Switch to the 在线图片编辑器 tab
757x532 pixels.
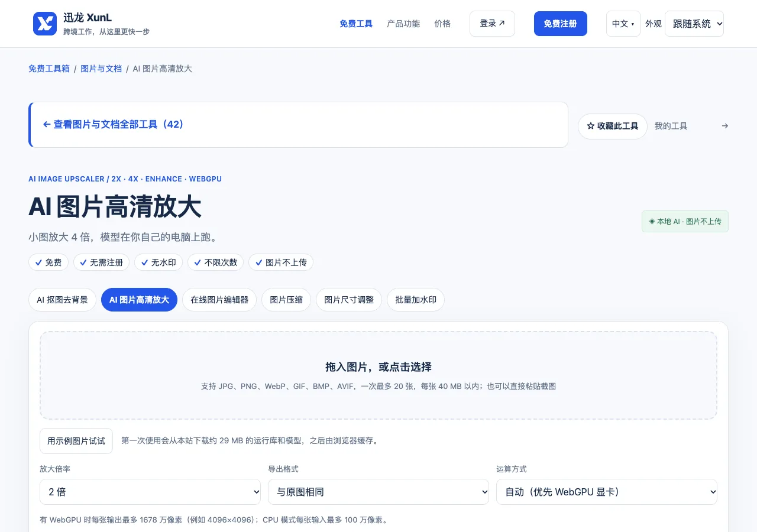(219, 300)
